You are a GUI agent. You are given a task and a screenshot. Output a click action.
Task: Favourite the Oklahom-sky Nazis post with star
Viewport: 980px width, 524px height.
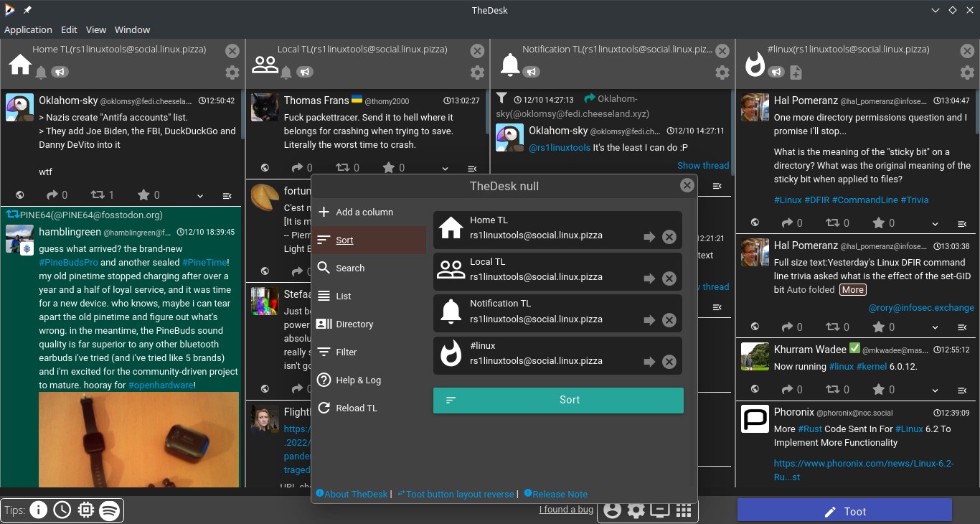(x=143, y=195)
